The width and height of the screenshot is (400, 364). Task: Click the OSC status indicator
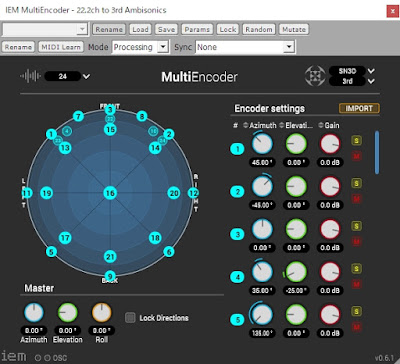coord(51,358)
